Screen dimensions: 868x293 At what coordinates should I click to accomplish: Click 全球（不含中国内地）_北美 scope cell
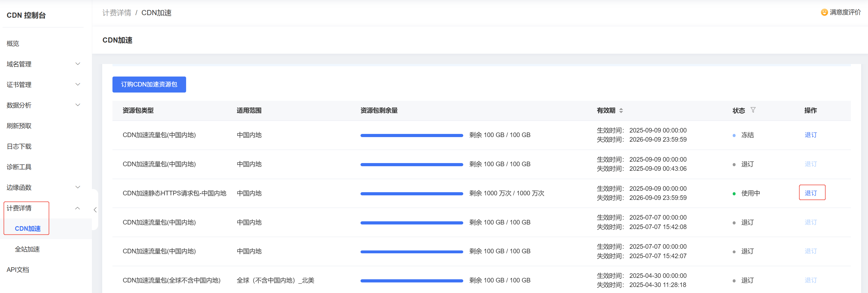click(275, 280)
